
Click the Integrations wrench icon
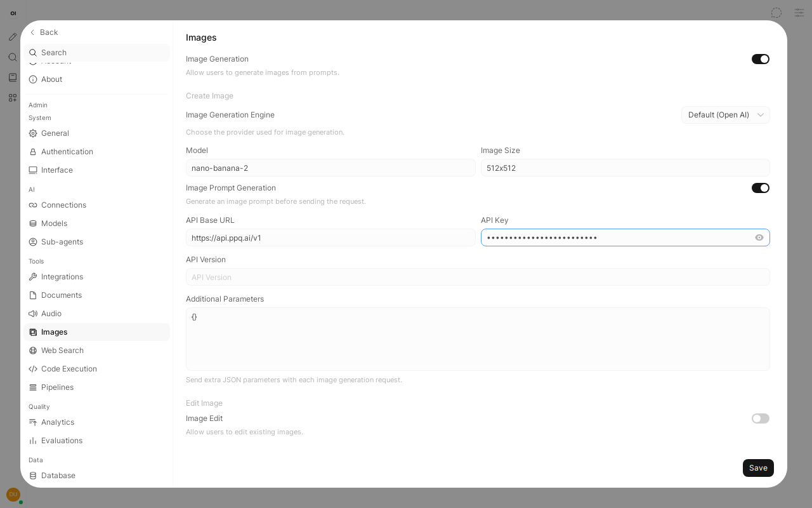point(33,277)
